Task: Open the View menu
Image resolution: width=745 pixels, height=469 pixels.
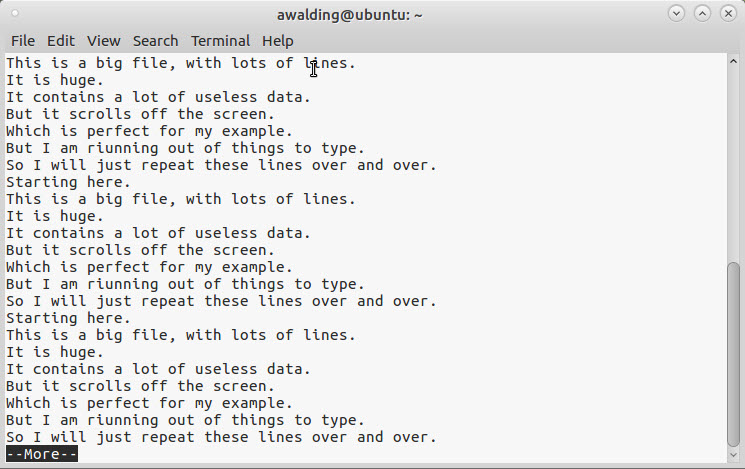Action: pos(103,41)
